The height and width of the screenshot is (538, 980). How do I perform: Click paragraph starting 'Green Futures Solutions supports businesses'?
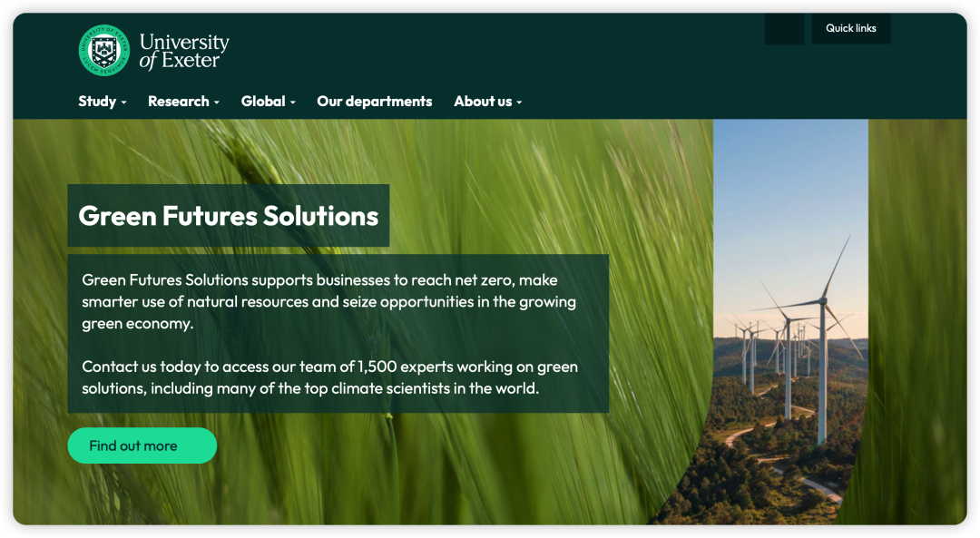[328, 302]
